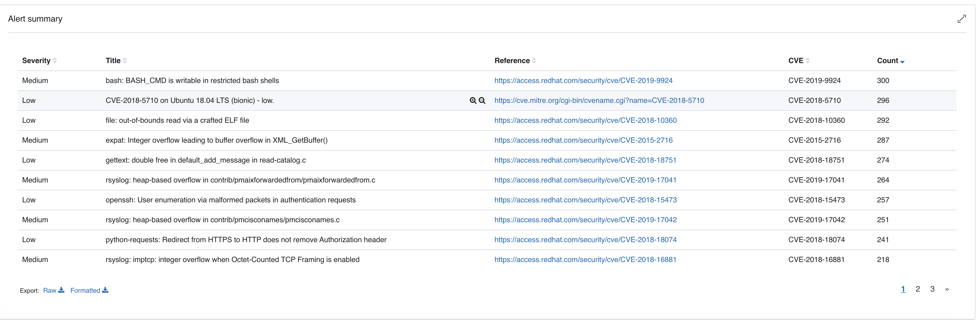Expand the Alert summary panel to fullscreen
Image resolution: width=980 pixels, height=320 pixels.
(x=962, y=19)
